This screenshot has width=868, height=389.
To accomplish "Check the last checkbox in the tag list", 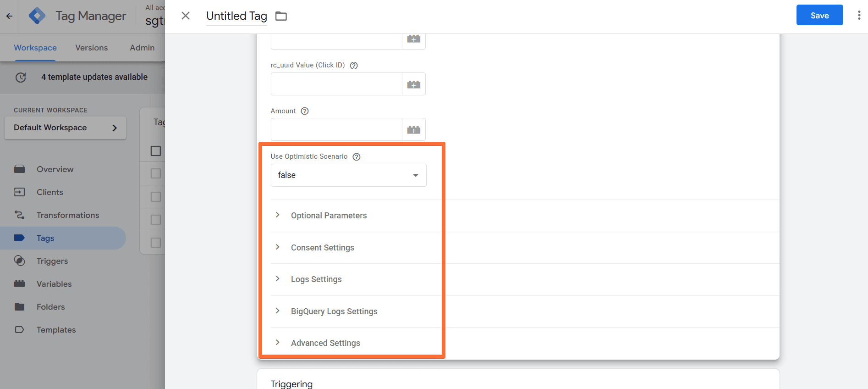I will click(x=155, y=242).
